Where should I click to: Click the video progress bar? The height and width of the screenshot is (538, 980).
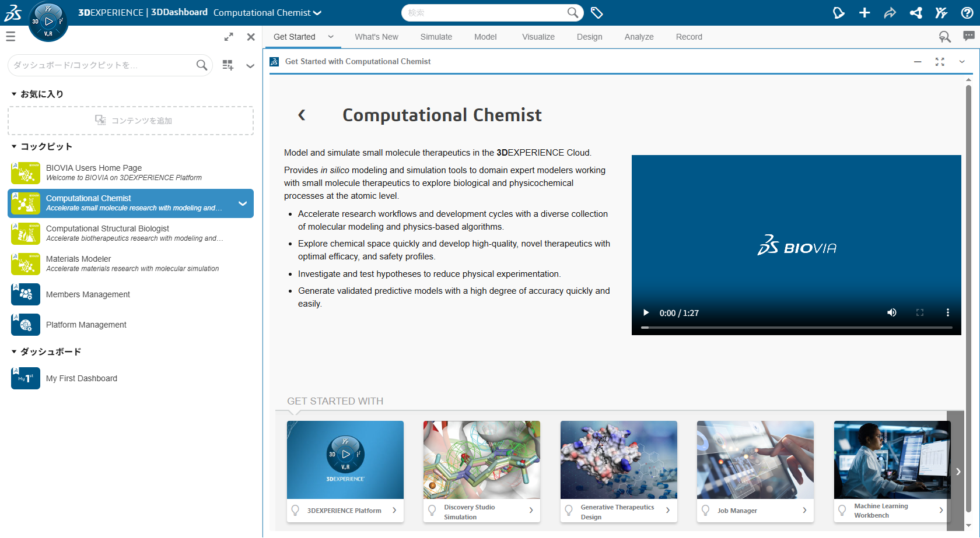pyautogui.click(x=796, y=328)
